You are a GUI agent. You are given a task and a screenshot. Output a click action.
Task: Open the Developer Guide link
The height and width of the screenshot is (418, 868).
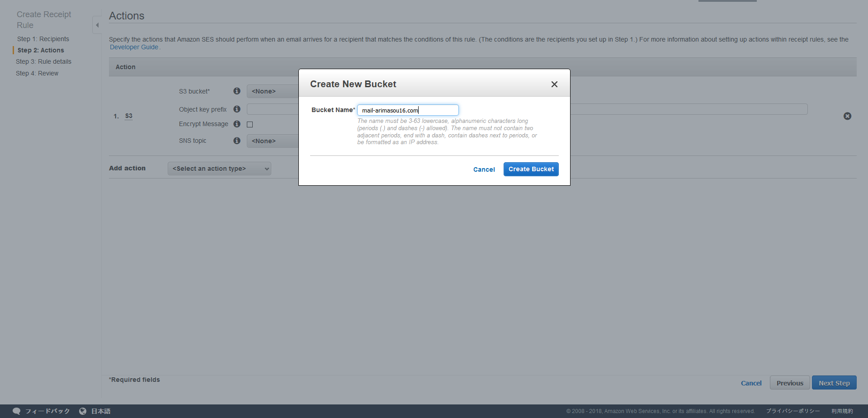[134, 47]
